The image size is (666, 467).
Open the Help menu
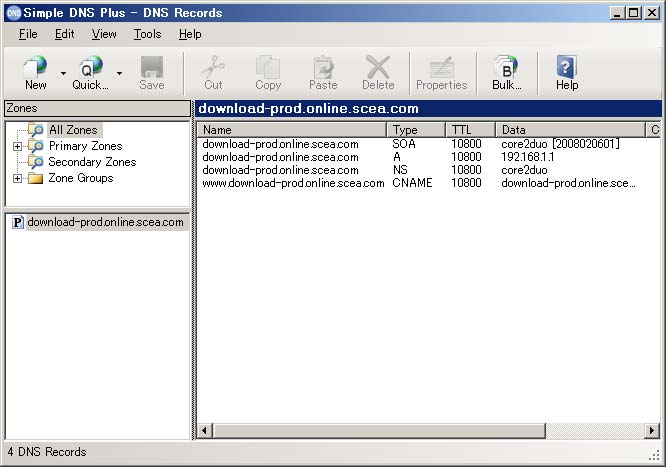coord(190,34)
